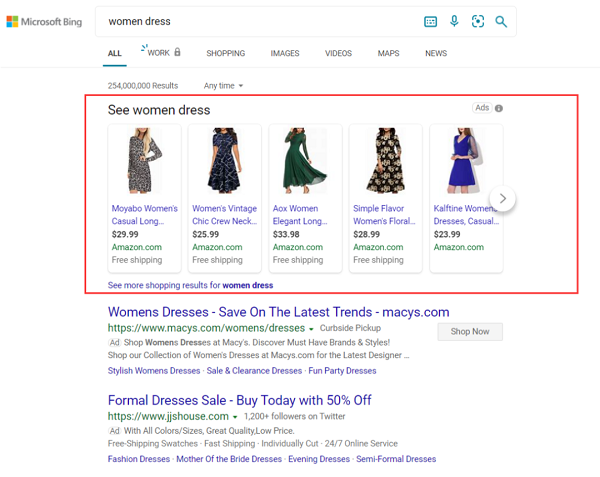The image size is (600, 477).
Task: Advance the product carousel with right arrow
Action: click(503, 199)
